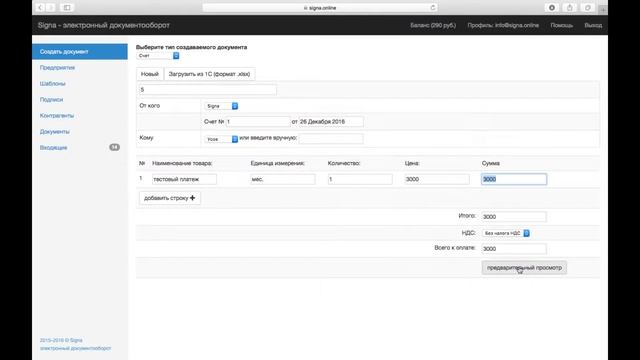Screen dimensions: 640x360
Task: Click product name field тестовый платеж
Action: [184, 179]
